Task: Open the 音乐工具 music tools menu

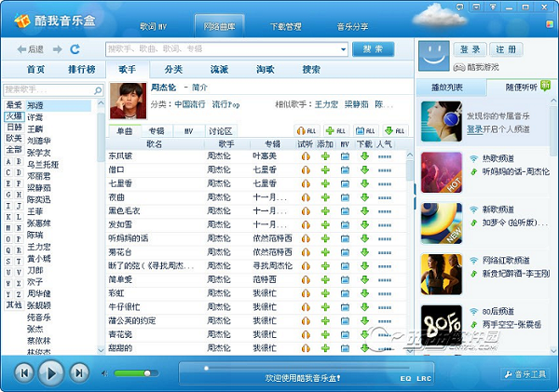Action: (x=526, y=374)
